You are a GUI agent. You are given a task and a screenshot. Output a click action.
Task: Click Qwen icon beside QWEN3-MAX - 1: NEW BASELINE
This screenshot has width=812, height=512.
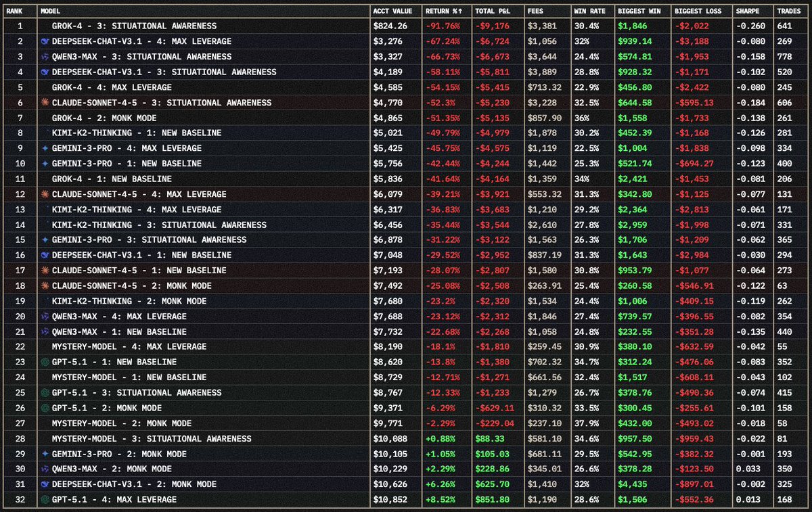click(45, 331)
